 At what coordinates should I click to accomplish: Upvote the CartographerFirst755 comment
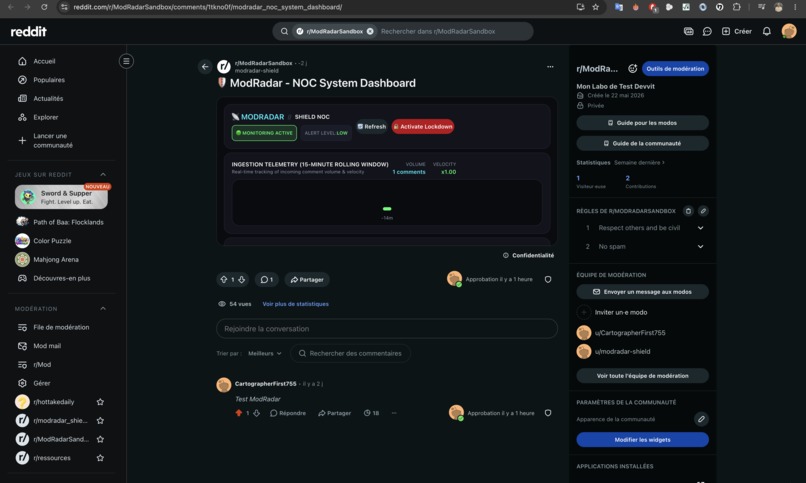coord(239,413)
